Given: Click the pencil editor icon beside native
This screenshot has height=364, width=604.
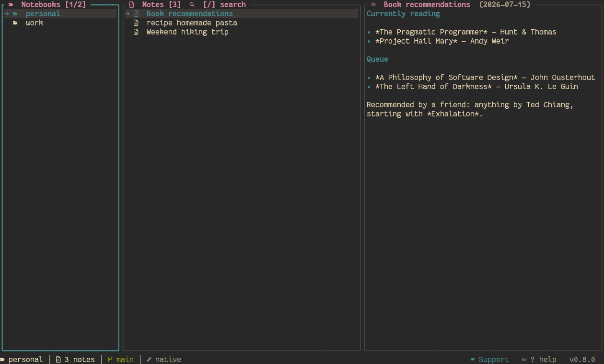Looking at the screenshot, I should 149,359.
